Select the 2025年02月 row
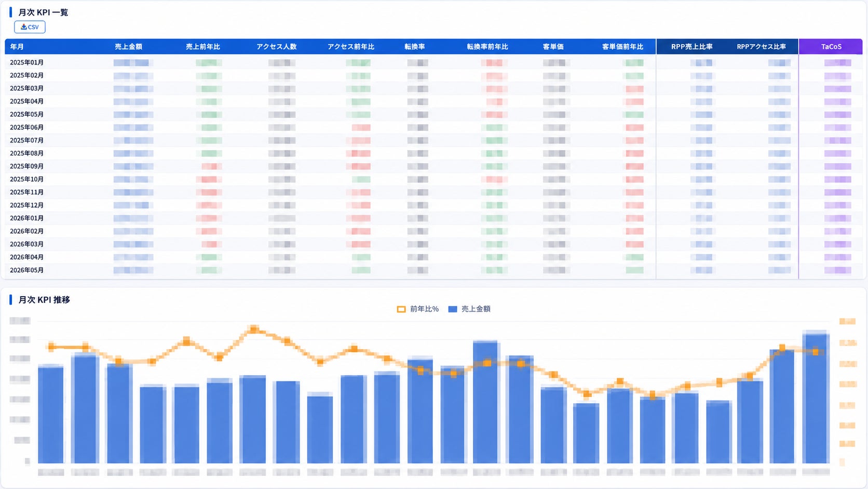This screenshot has width=868, height=489. click(x=433, y=75)
